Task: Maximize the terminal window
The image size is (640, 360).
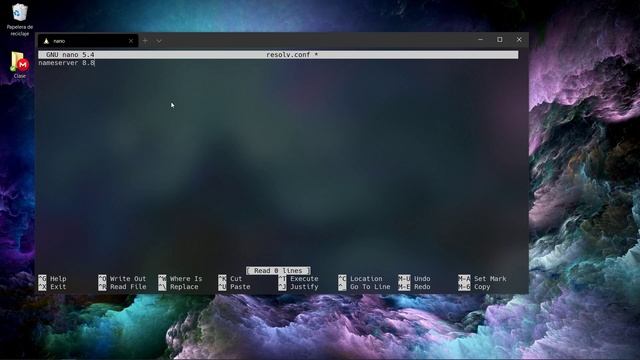Action: point(500,40)
